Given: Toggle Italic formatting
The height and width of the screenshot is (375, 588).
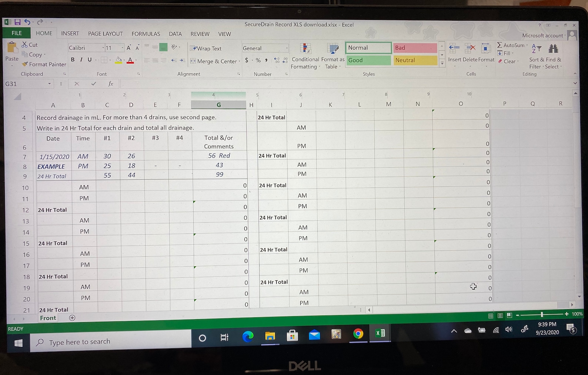Looking at the screenshot, I should pos(81,60).
